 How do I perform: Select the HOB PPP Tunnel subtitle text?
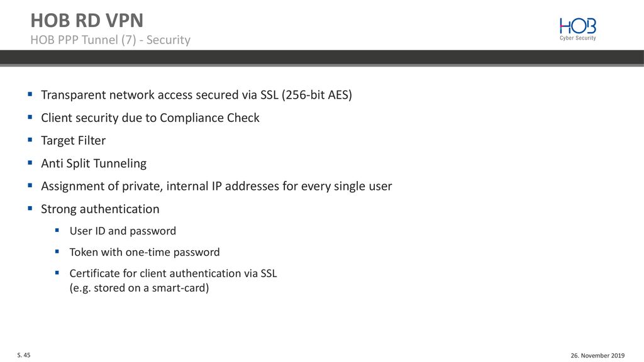(111, 40)
